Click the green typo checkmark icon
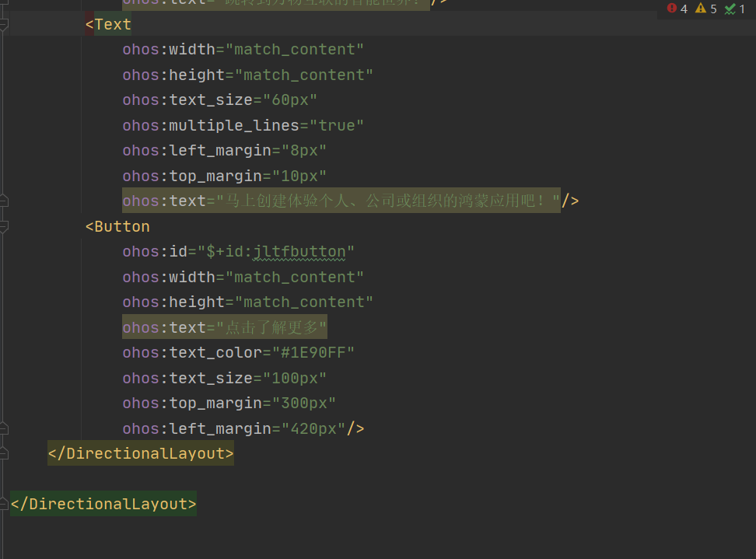 pos(730,9)
